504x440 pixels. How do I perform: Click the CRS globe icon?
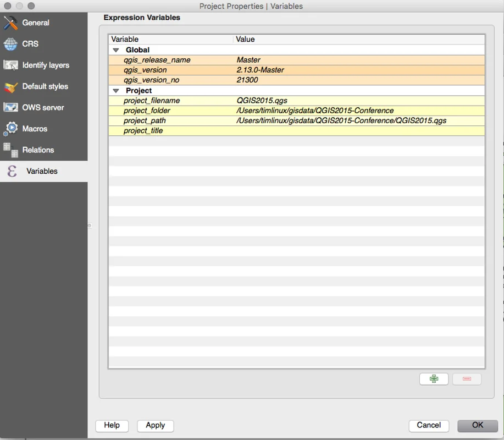click(x=10, y=44)
